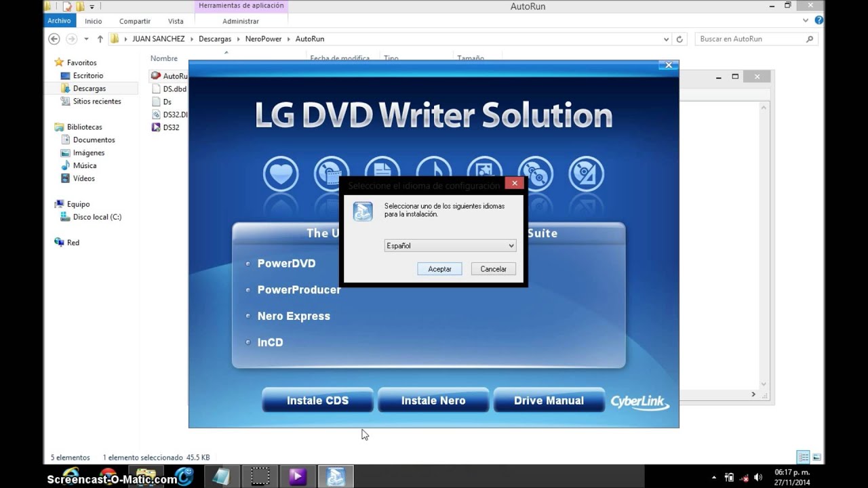Viewport: 868px width, 488px height.
Task: Open Explorer help question mark icon
Action: [x=819, y=21]
